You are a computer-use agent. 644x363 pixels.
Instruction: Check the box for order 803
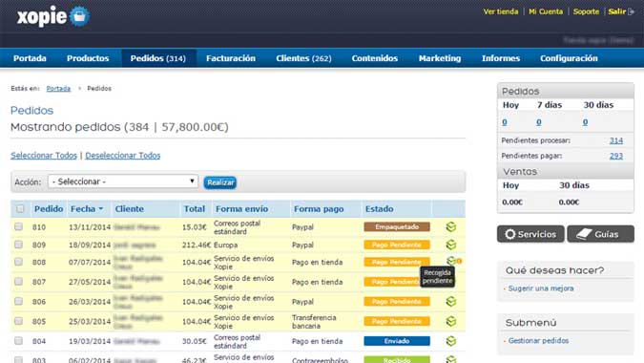[x=18, y=360]
